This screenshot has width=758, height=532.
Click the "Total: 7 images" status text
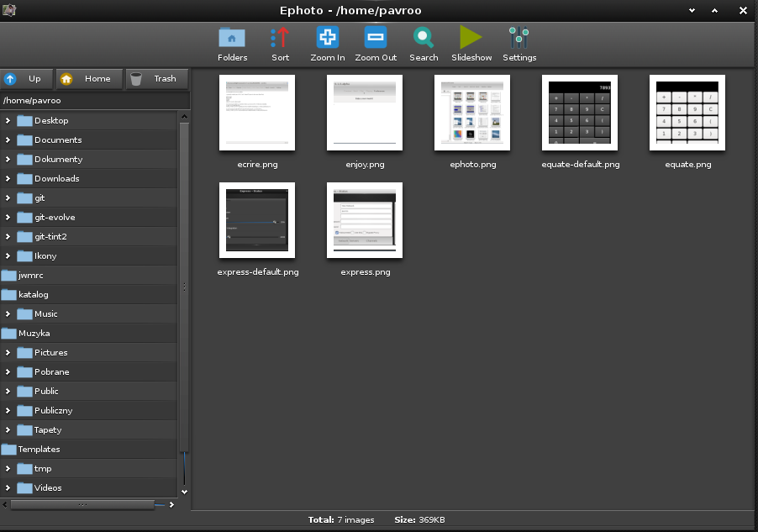coord(341,520)
